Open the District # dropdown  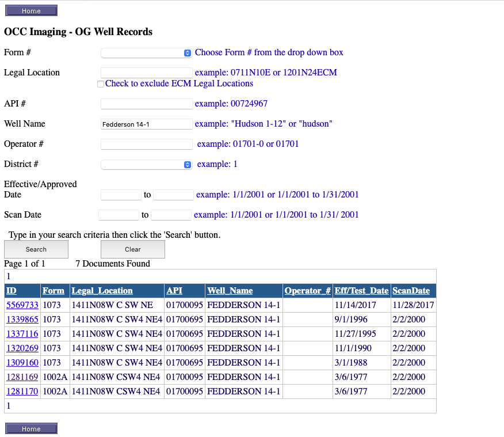click(146, 165)
